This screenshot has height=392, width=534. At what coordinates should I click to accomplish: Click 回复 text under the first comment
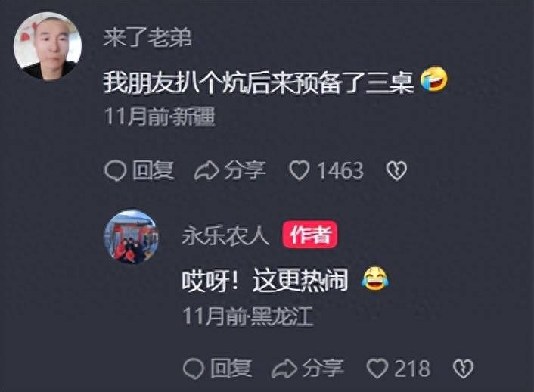[154, 170]
